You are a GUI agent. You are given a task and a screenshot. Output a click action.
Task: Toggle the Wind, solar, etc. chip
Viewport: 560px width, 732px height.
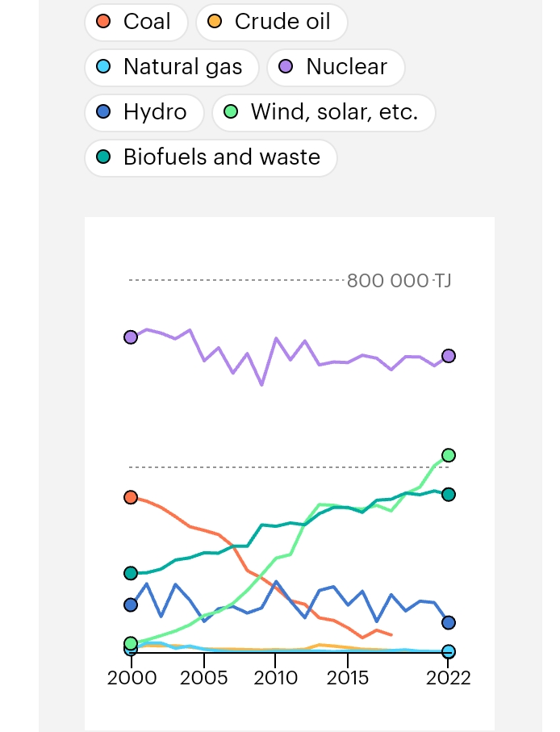pos(323,112)
